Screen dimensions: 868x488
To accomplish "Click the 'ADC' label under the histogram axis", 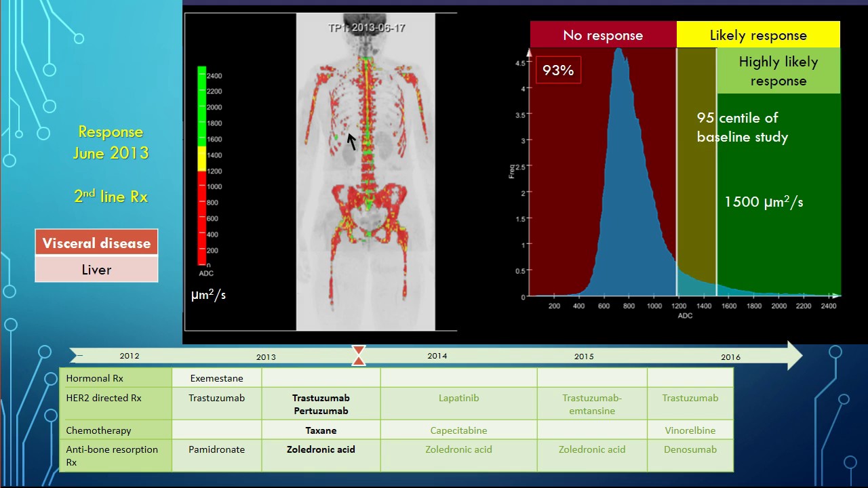I will pyautogui.click(x=684, y=315).
